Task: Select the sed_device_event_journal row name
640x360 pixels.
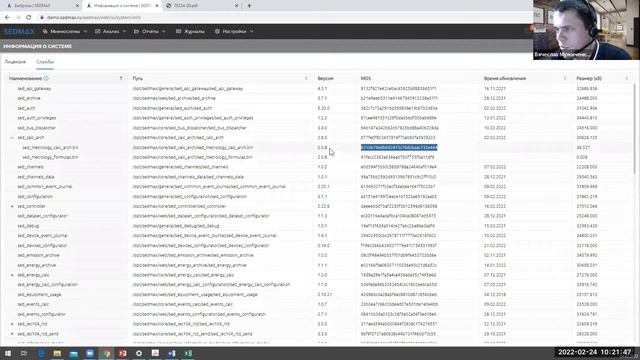Action: 42,236
